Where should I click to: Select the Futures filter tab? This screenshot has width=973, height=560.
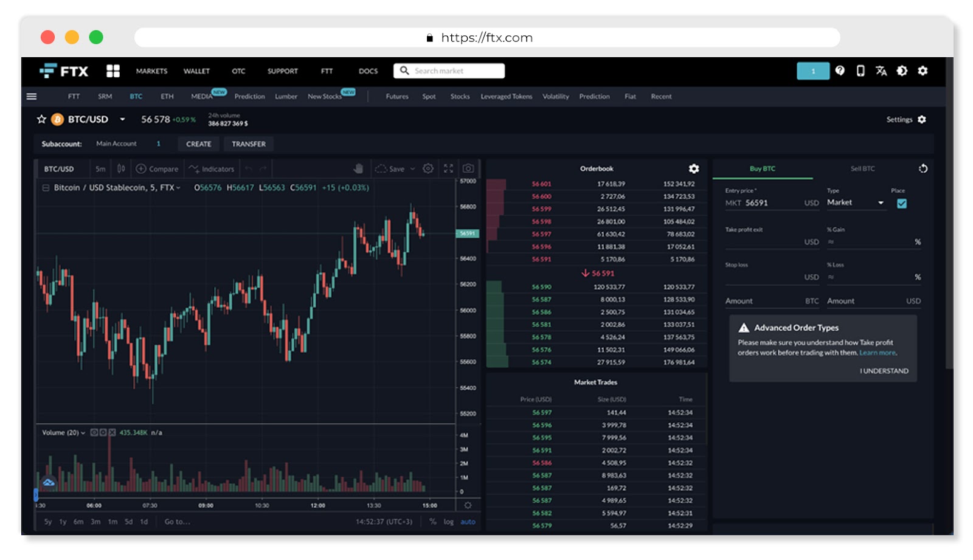coord(397,96)
